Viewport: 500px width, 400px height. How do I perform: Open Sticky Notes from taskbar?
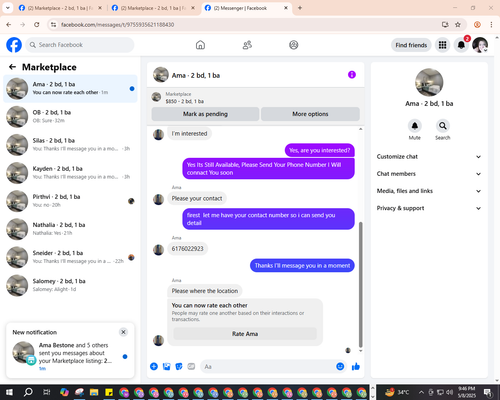(109, 392)
